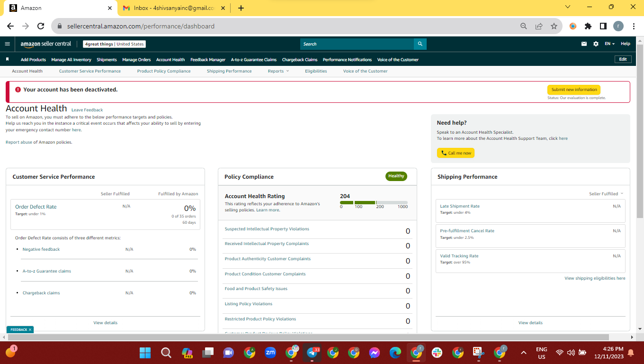The width and height of the screenshot is (644, 364).
Task: Click 'here' after emergency contact number
Action: [x=76, y=130]
